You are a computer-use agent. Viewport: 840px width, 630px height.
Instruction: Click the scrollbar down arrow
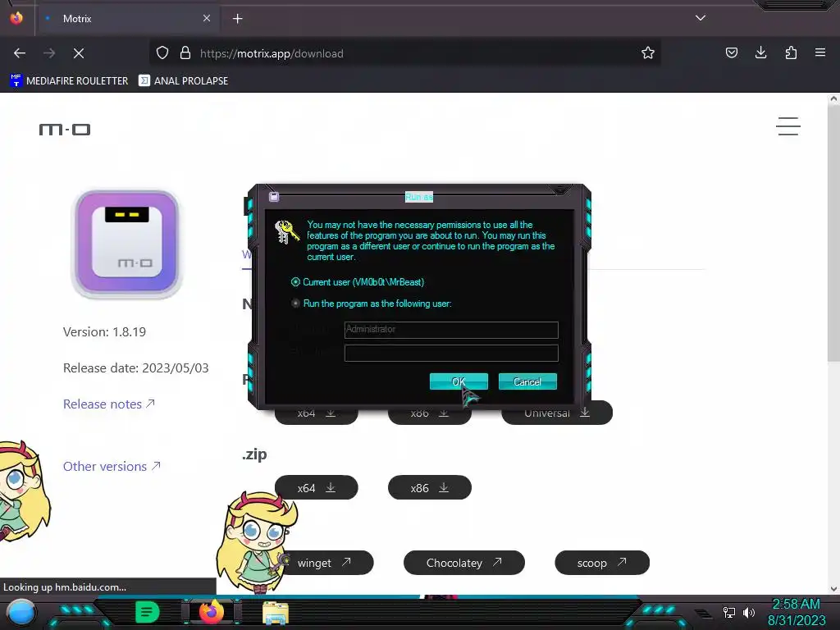833,589
